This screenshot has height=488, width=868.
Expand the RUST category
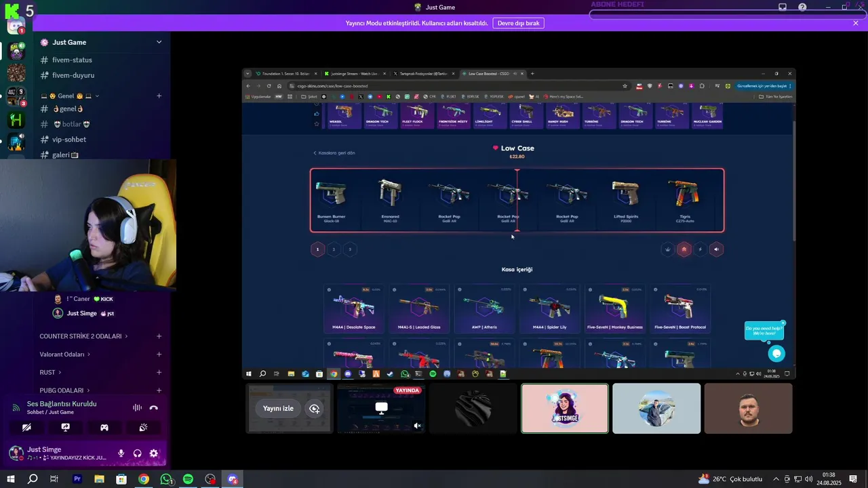click(x=50, y=372)
